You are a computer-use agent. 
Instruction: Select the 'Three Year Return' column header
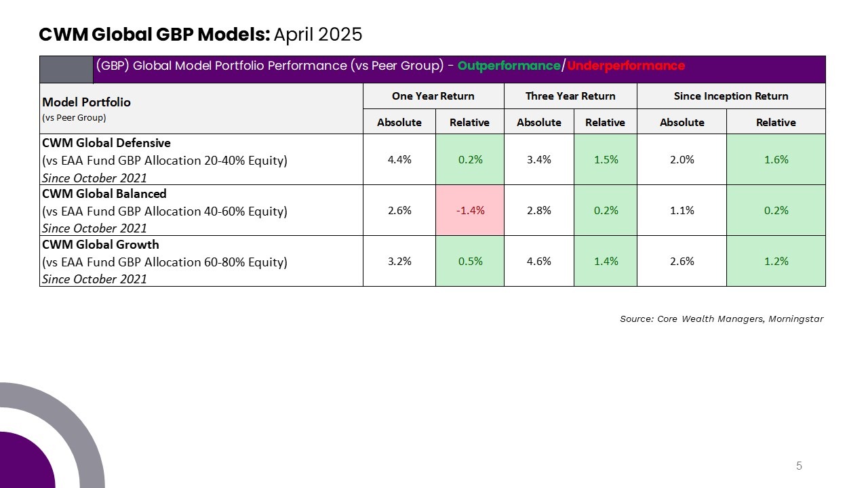tap(570, 96)
